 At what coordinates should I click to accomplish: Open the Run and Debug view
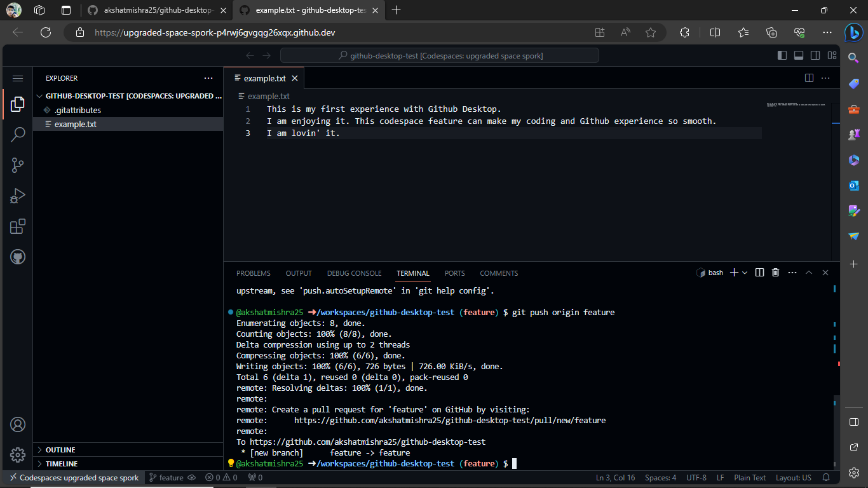pyautogui.click(x=17, y=195)
